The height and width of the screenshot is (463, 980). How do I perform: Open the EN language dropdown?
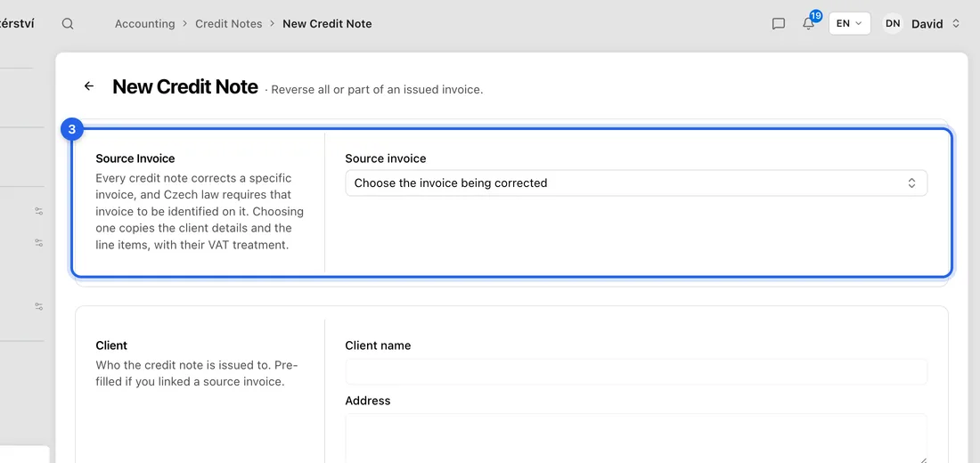(849, 24)
